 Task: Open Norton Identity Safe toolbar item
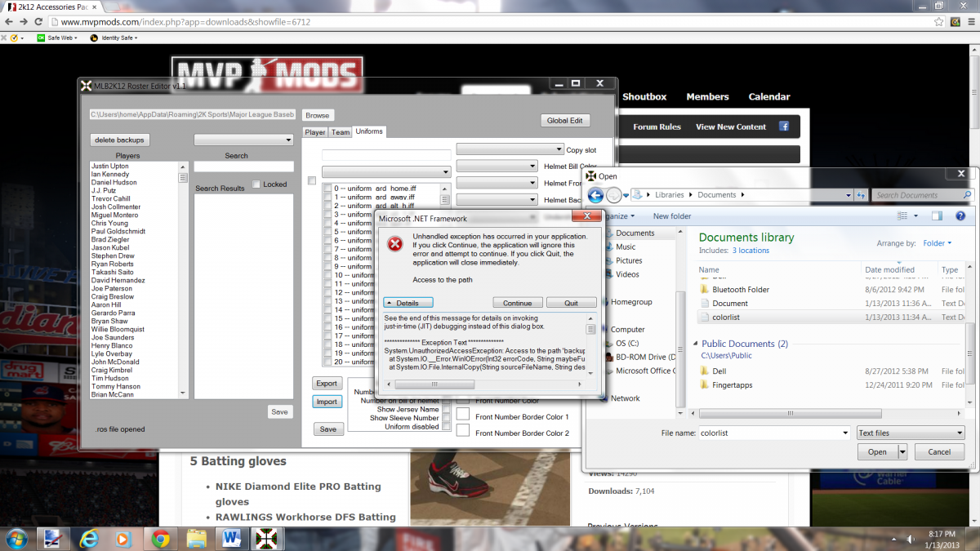point(113,38)
